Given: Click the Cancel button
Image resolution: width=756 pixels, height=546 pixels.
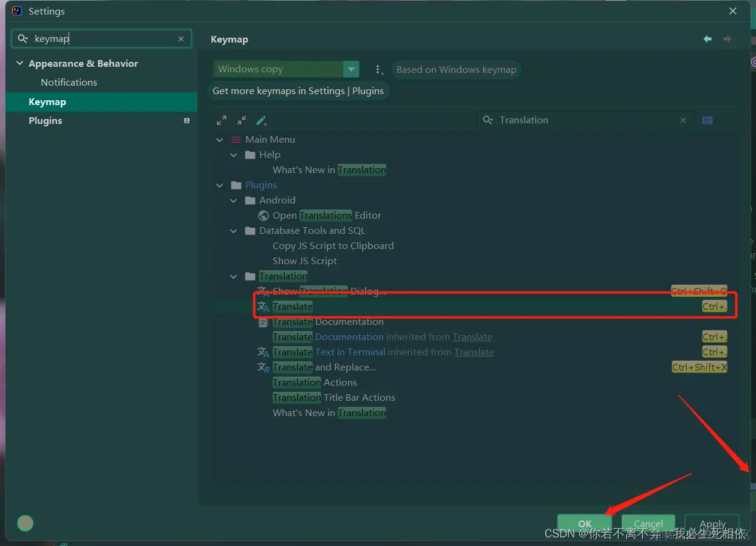Looking at the screenshot, I should coord(649,524).
